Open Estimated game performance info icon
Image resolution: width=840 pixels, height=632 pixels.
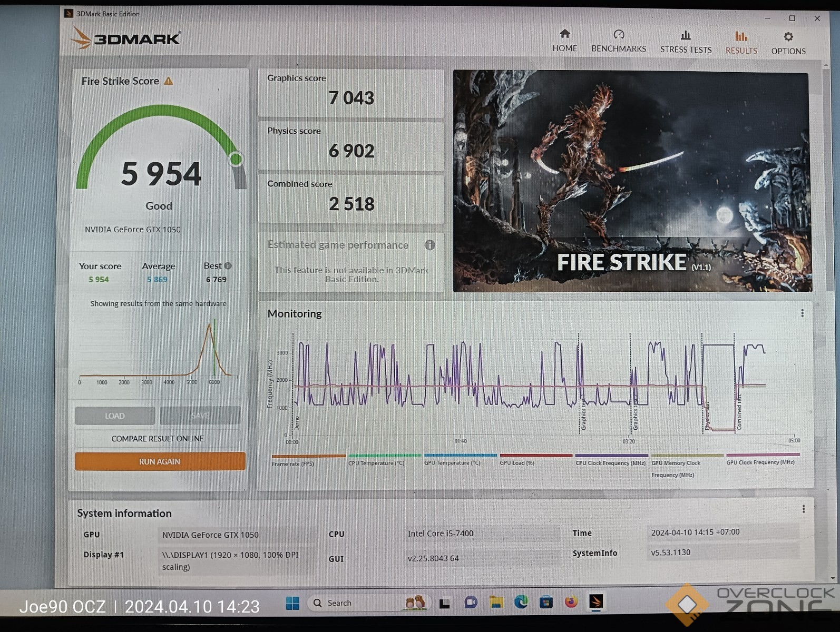(x=430, y=245)
